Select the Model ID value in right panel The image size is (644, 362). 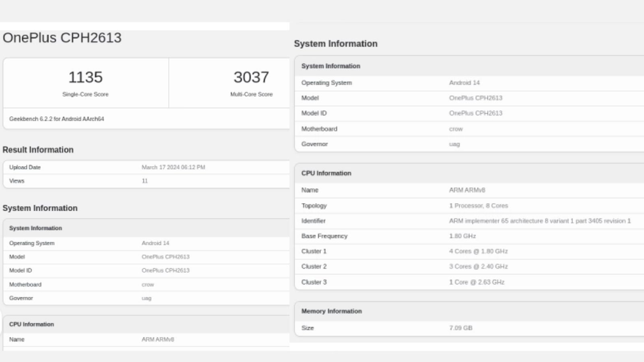click(476, 113)
